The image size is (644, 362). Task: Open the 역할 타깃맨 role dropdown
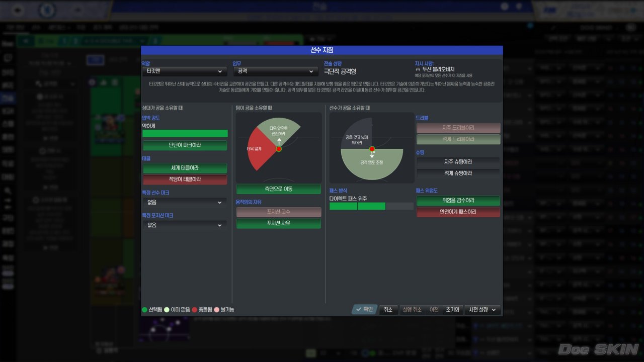184,71
